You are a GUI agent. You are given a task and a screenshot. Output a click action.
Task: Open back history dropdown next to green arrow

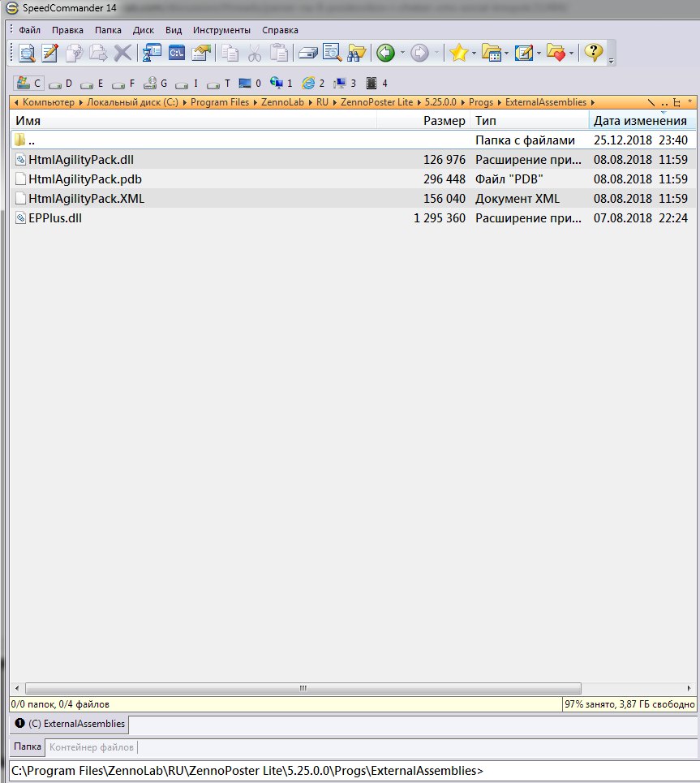tap(402, 53)
